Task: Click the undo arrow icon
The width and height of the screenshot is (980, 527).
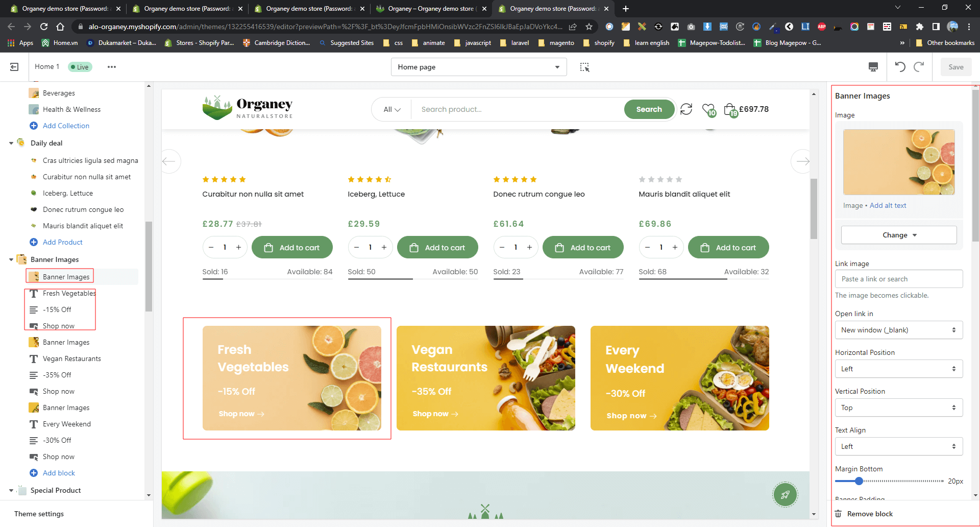Action: coord(900,67)
